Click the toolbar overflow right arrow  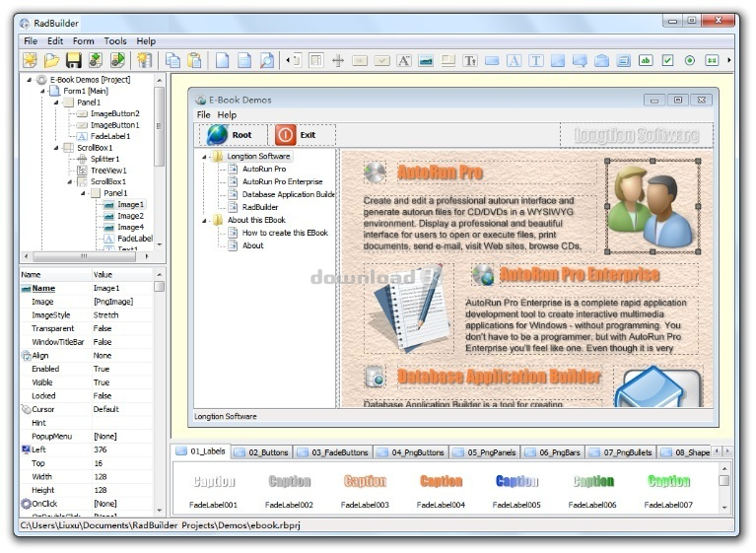(728, 60)
